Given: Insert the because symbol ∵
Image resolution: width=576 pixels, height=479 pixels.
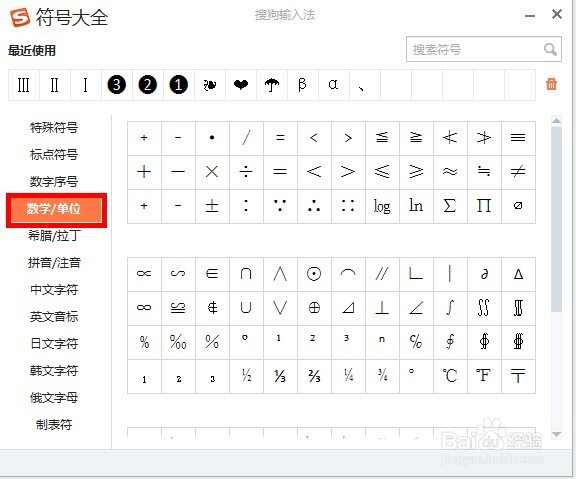Looking at the screenshot, I should tap(280, 206).
